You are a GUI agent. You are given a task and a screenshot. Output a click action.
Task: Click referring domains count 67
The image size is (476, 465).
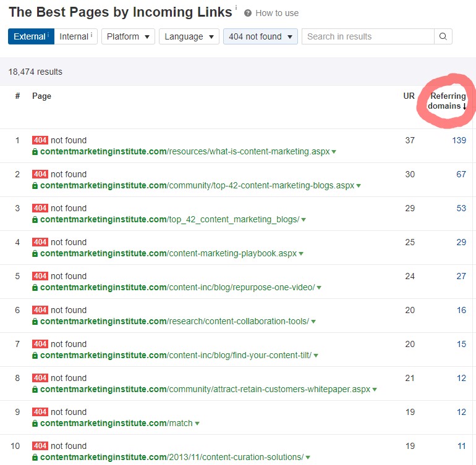461,174
